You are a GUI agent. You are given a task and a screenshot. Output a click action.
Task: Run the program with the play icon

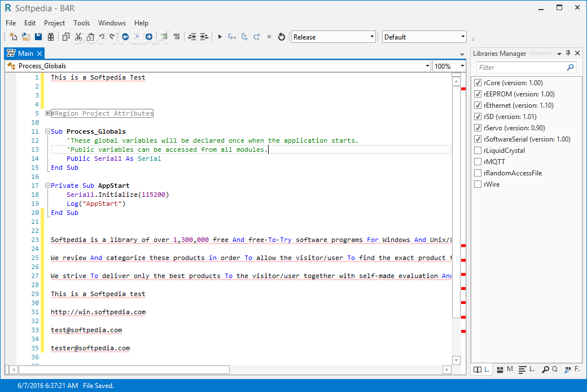(x=220, y=37)
